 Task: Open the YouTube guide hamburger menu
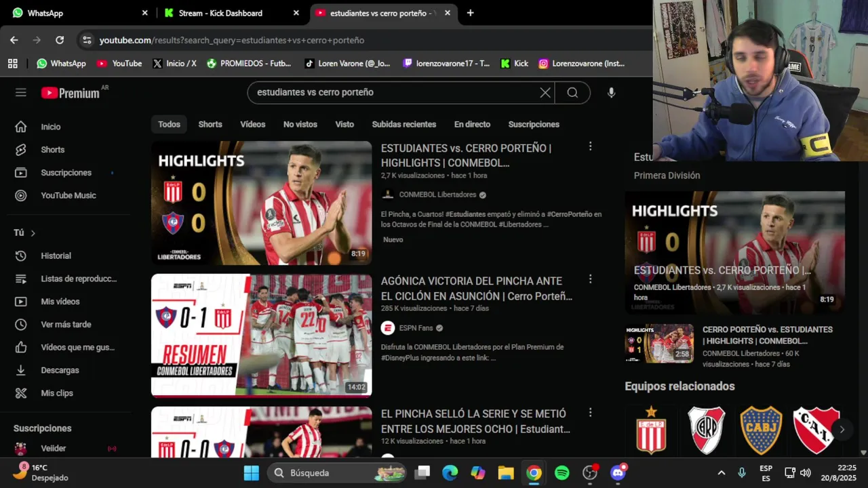[x=21, y=93]
